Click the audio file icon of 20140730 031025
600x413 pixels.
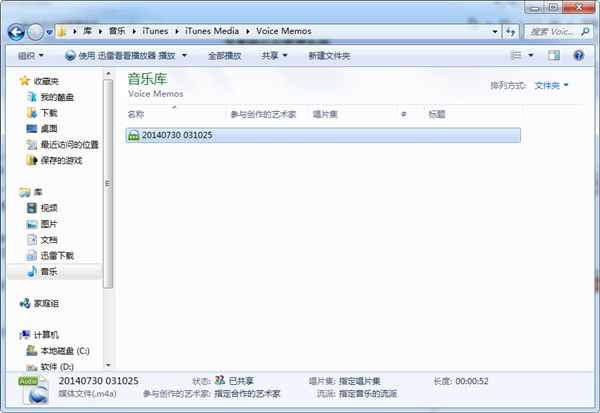point(134,135)
